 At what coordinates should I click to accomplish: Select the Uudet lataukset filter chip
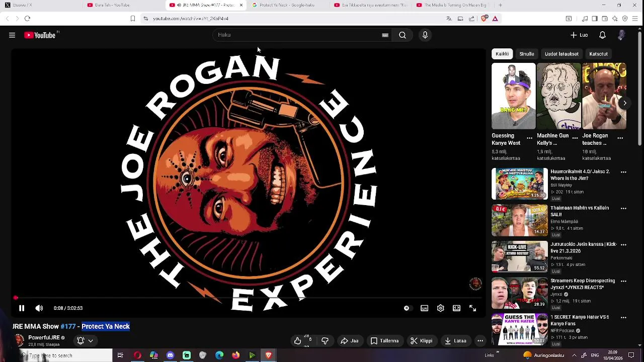[561, 54]
